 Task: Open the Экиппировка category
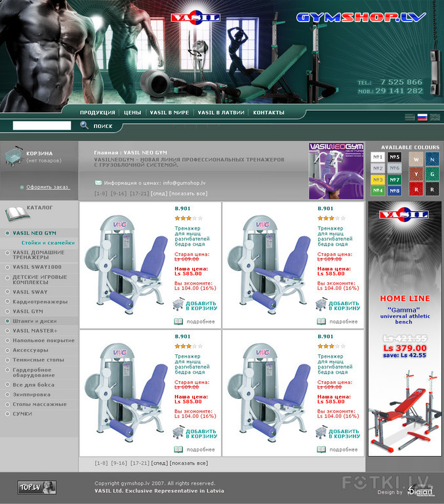[x=31, y=394]
